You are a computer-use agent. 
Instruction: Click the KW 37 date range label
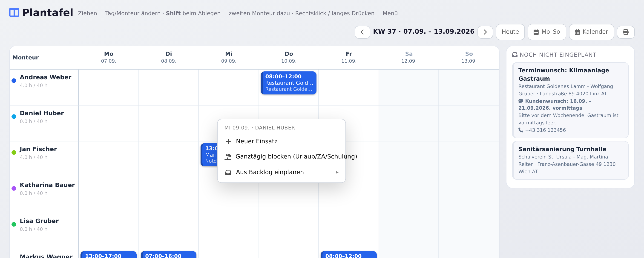point(424,32)
